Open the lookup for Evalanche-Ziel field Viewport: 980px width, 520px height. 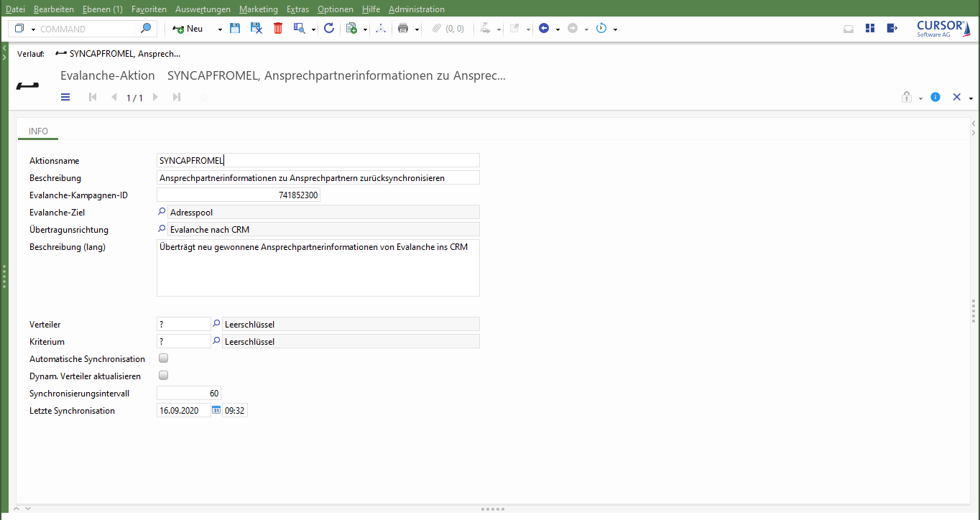click(162, 212)
